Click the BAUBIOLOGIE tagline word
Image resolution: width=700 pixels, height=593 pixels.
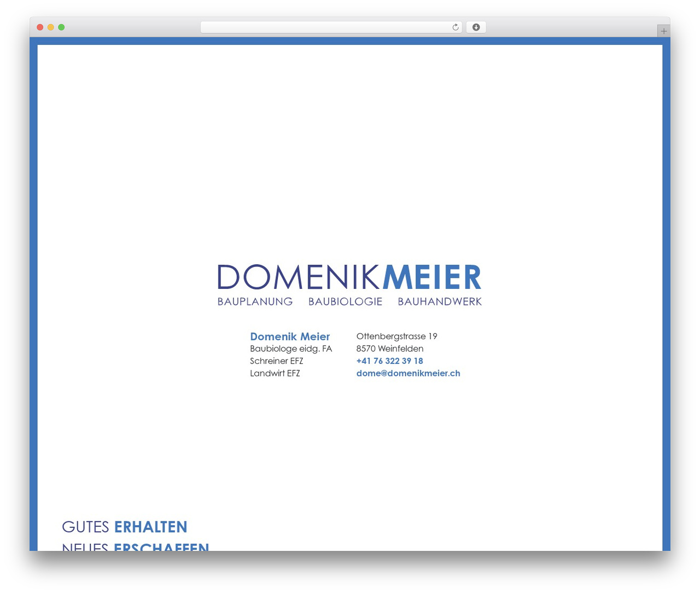tap(345, 301)
